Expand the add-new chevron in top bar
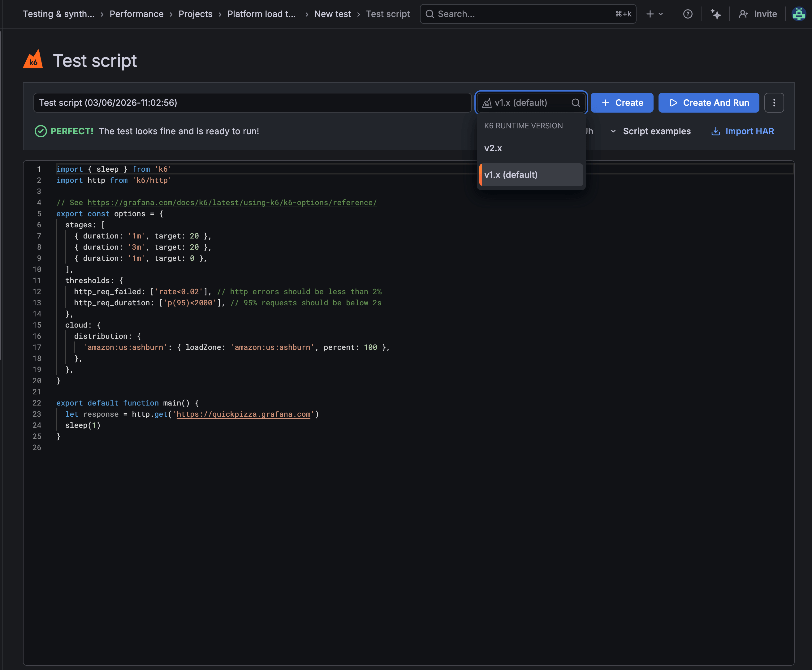 (661, 14)
